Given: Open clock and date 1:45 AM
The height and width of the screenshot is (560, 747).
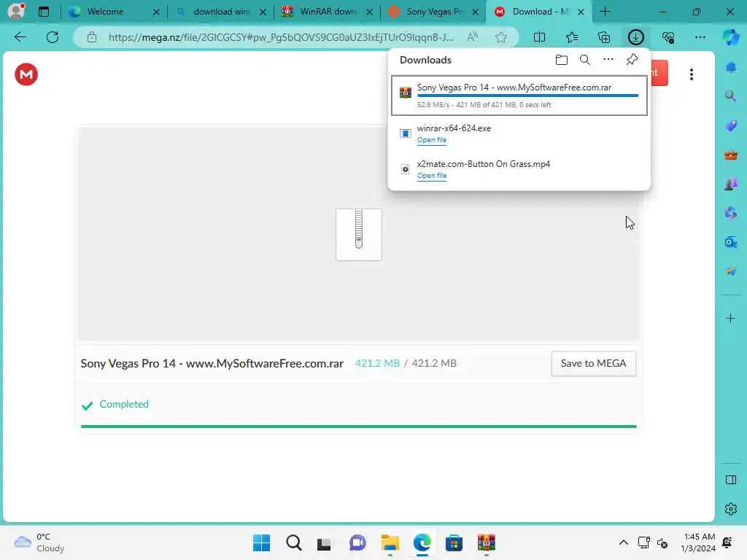Looking at the screenshot, I should click(x=698, y=542).
